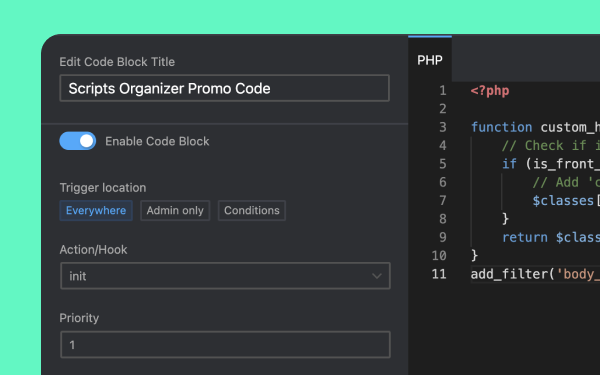Image resolution: width=600 pixels, height=375 pixels.
Task: Open the Action/Hook dropdown showing init
Action: tap(225, 276)
